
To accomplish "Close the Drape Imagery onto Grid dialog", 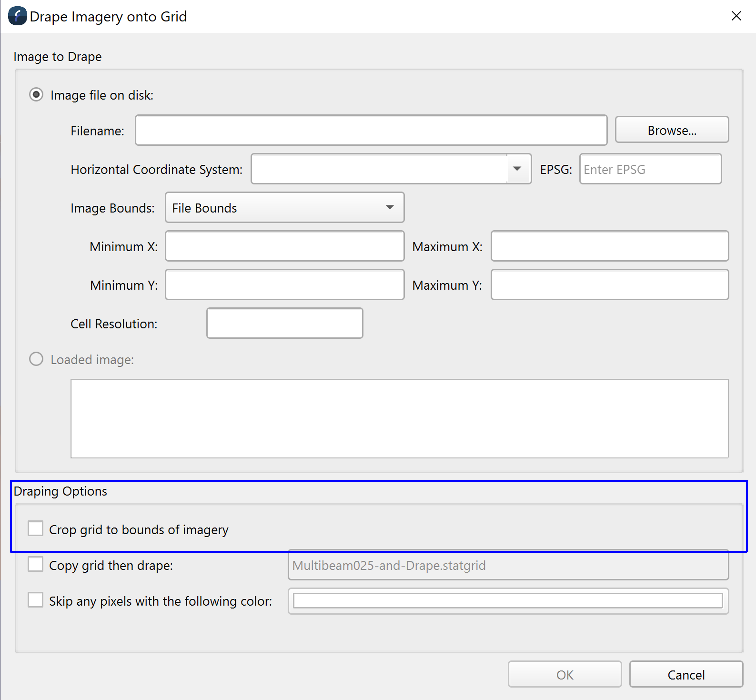I will click(736, 16).
